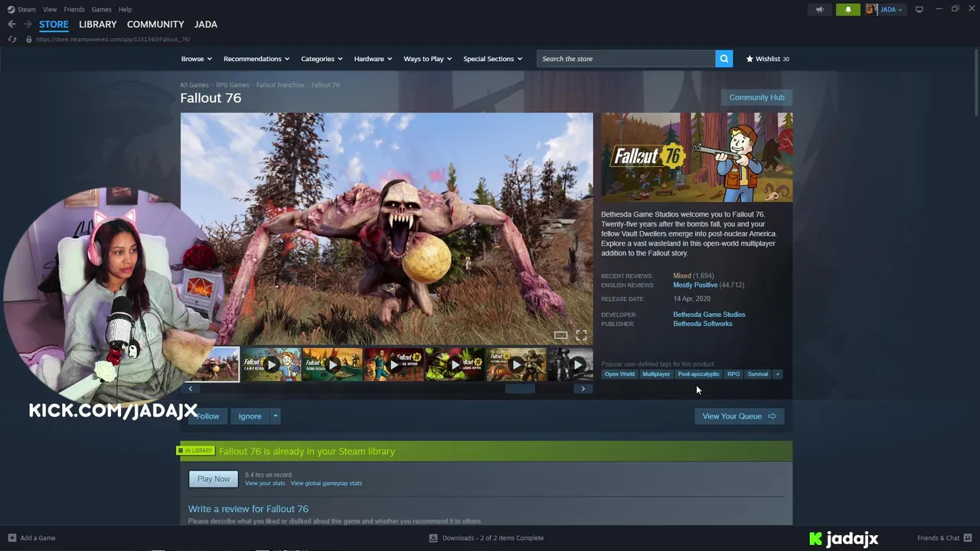Click the announcements megaphone icon
980x551 pixels.
(819, 9)
